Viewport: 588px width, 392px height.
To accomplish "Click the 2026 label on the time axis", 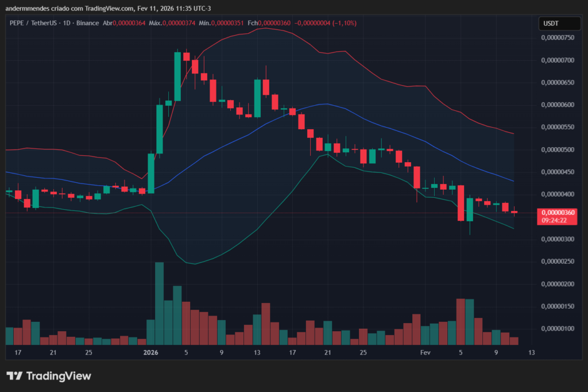I will pos(150,352).
